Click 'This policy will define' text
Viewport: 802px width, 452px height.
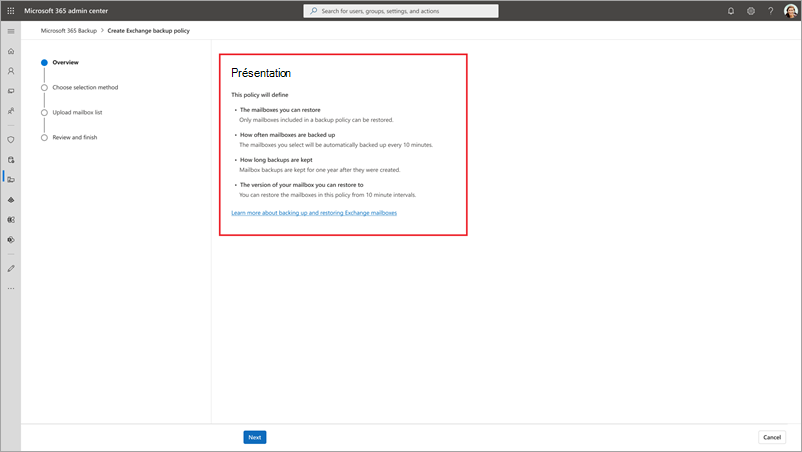point(260,95)
